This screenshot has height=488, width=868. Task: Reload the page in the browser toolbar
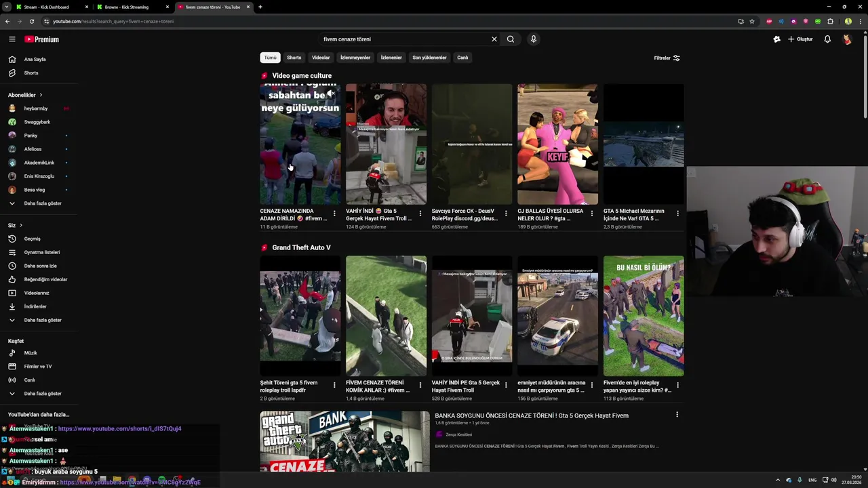click(x=31, y=21)
